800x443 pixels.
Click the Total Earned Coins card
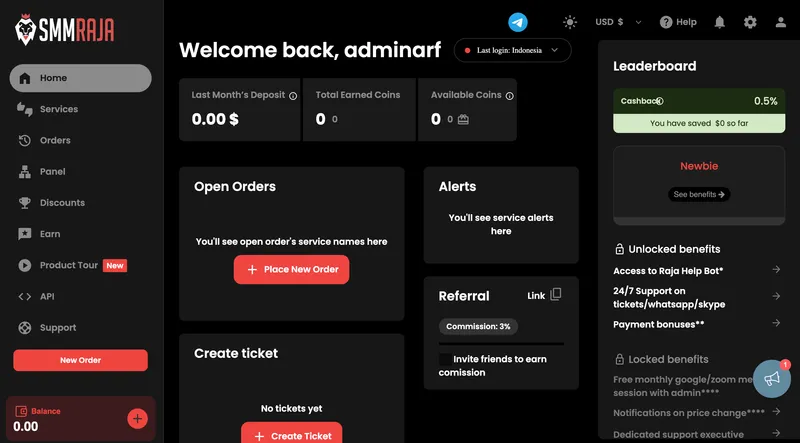[359, 110]
